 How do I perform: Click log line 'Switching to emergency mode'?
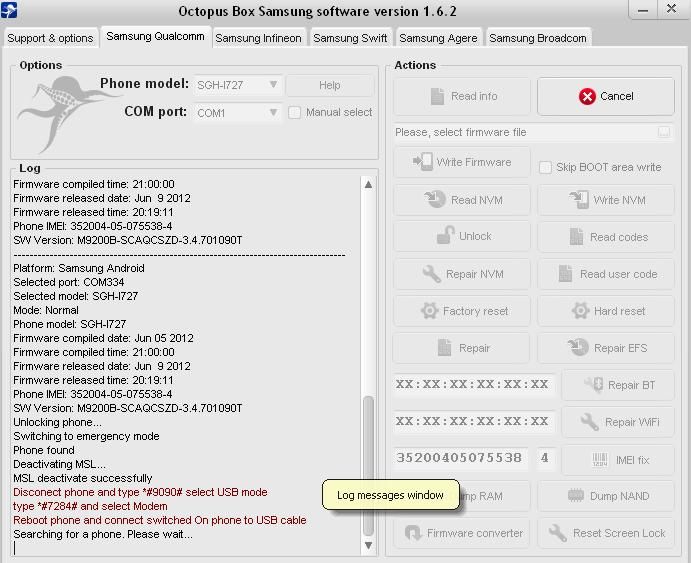86,436
